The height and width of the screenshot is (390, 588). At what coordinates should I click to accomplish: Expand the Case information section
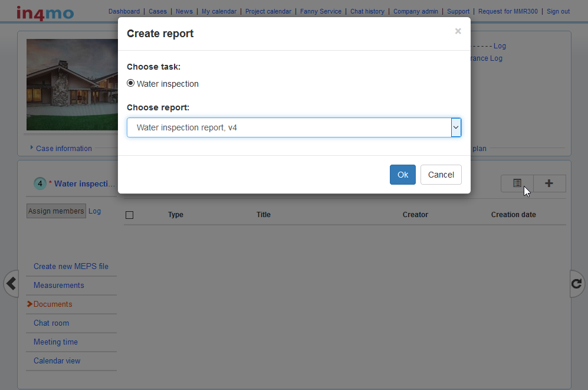point(63,148)
